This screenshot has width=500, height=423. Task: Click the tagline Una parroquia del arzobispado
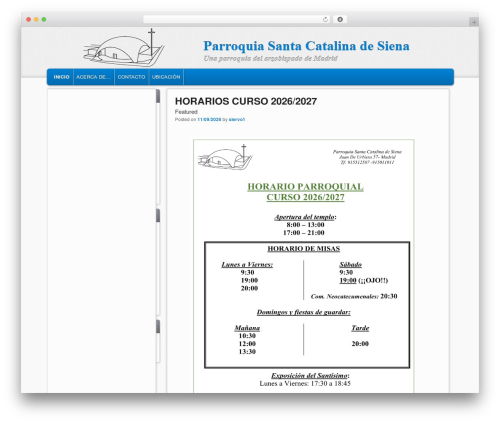coord(270,58)
